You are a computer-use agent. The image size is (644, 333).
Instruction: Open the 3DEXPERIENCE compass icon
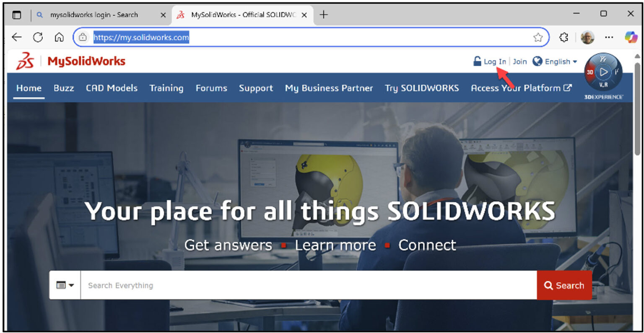603,72
